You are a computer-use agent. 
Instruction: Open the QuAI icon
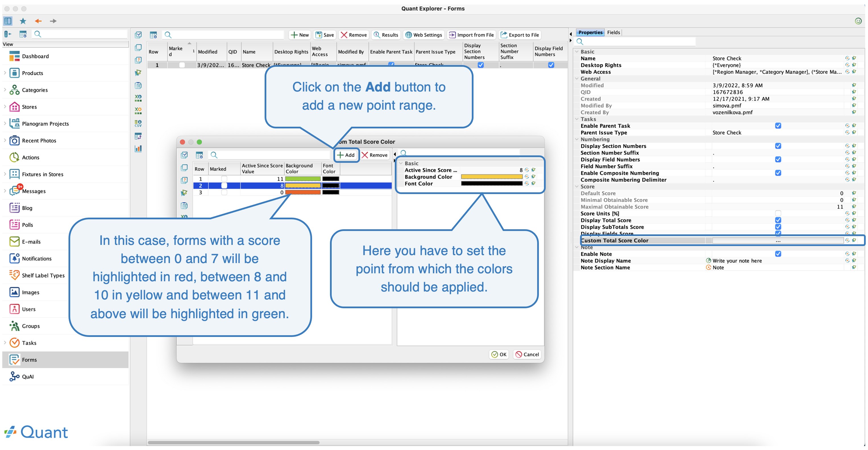pos(14,376)
